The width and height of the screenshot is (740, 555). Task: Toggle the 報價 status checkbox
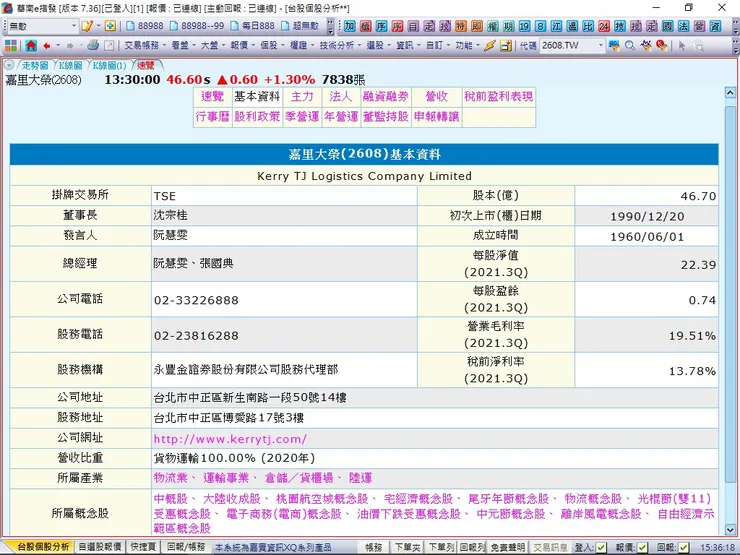coord(642,547)
